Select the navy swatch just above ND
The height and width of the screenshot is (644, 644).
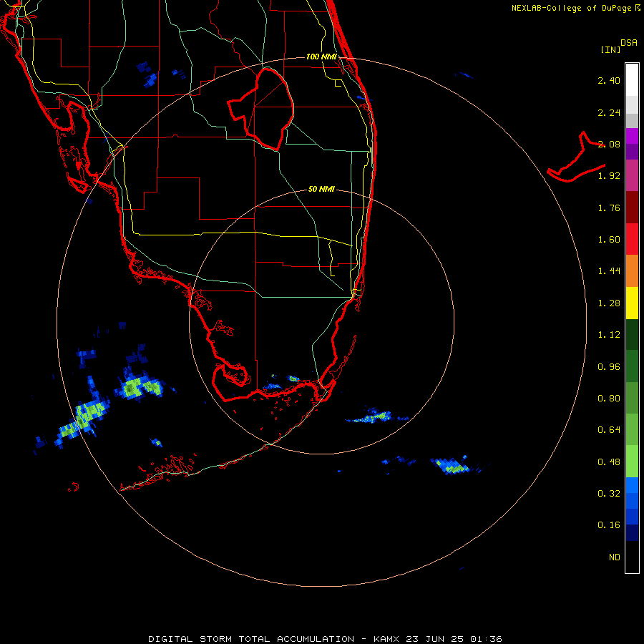[632, 532]
